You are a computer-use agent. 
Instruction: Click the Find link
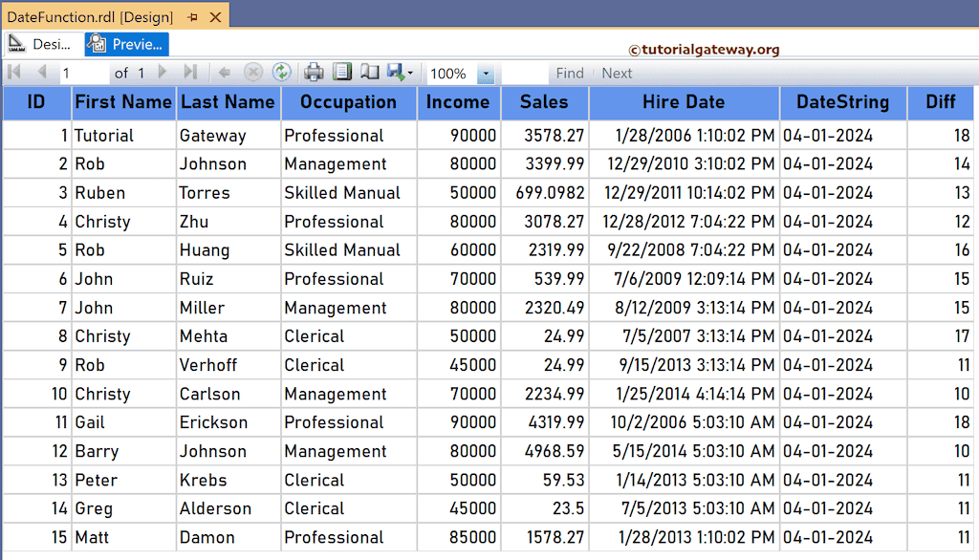click(x=569, y=73)
